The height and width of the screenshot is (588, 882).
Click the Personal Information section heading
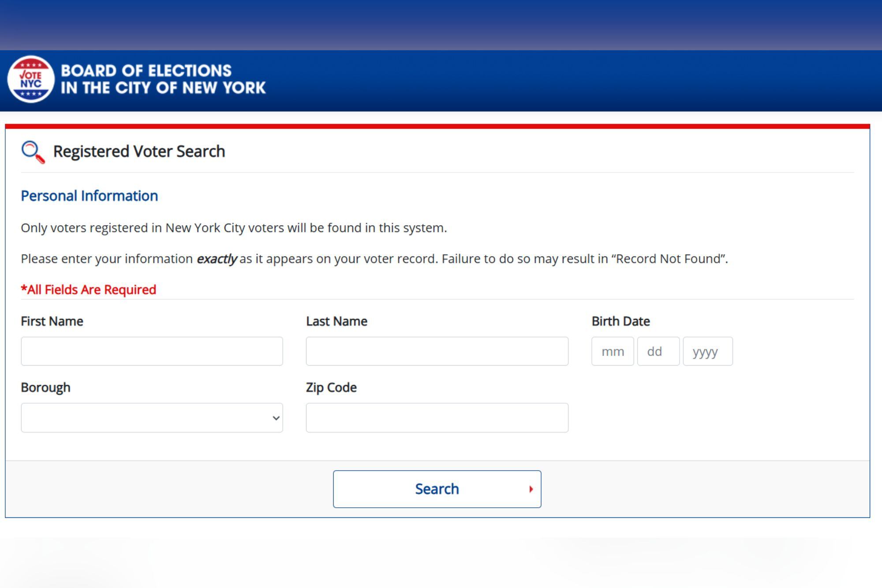(89, 196)
